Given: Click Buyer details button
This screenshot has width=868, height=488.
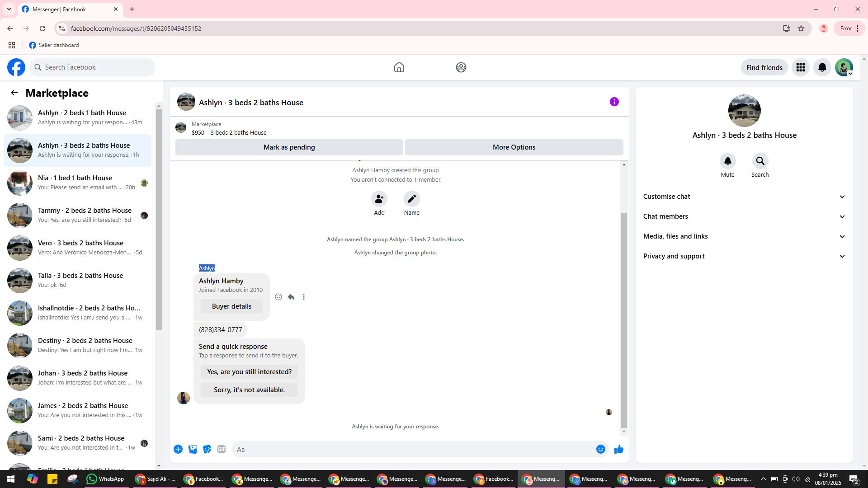Looking at the screenshot, I should [231, 306].
